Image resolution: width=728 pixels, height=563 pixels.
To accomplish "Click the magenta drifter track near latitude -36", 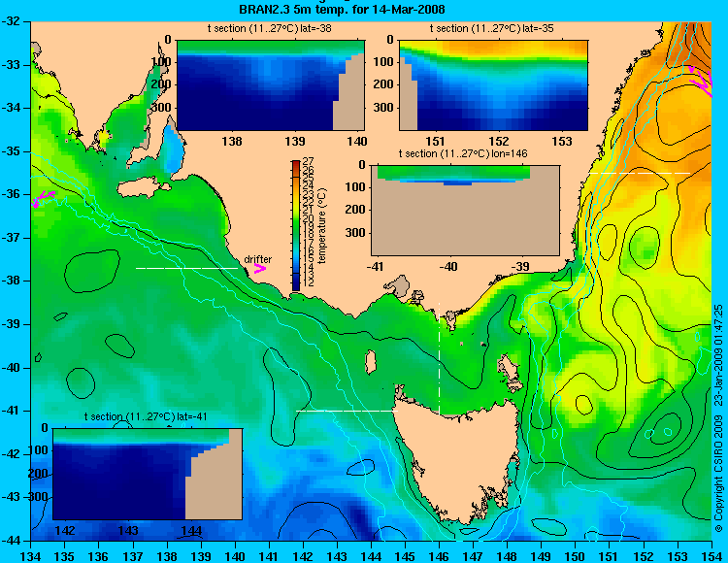I will tap(43, 198).
